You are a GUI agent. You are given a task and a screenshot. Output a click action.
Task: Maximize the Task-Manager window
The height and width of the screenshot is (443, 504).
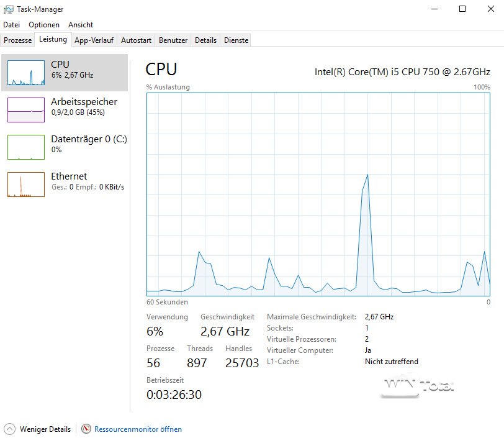coord(462,9)
